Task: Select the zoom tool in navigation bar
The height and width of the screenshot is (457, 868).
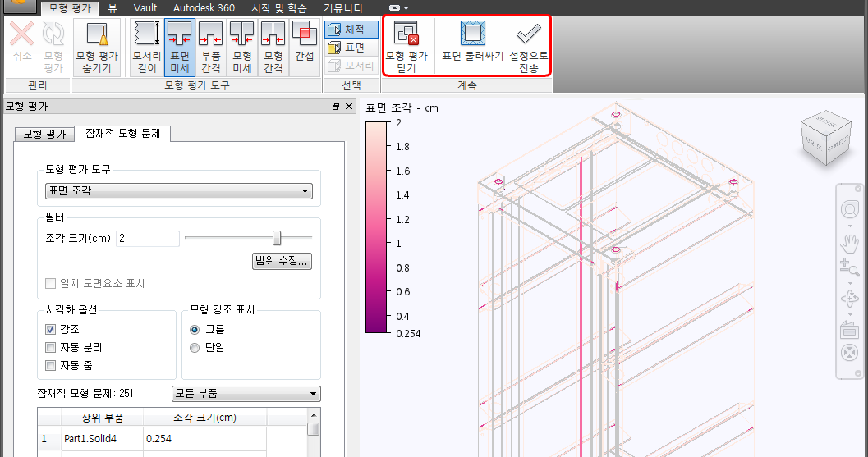Action: click(x=849, y=267)
